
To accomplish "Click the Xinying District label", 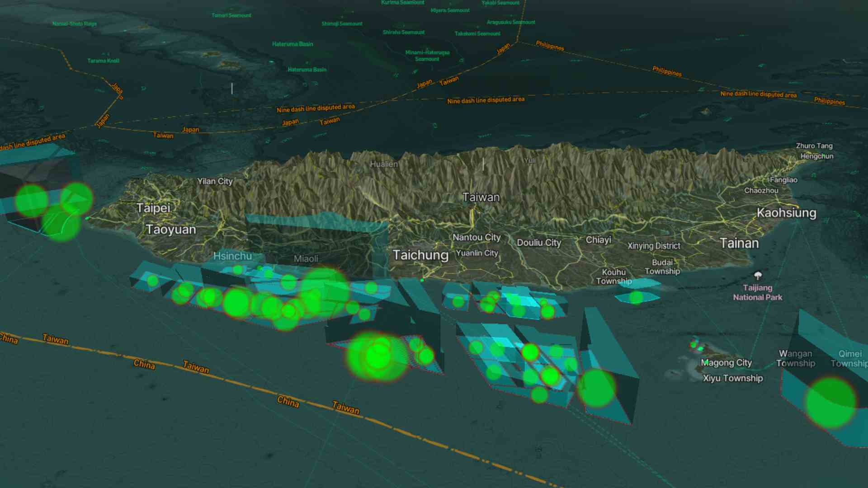I will (x=654, y=246).
